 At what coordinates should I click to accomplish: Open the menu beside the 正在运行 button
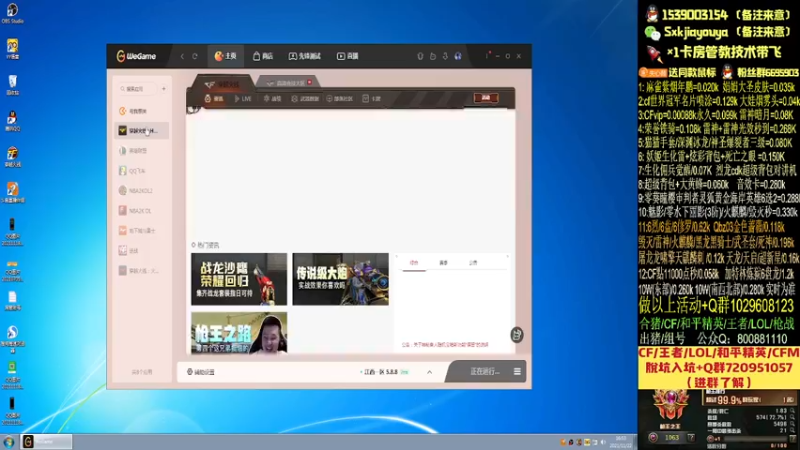pos(517,371)
